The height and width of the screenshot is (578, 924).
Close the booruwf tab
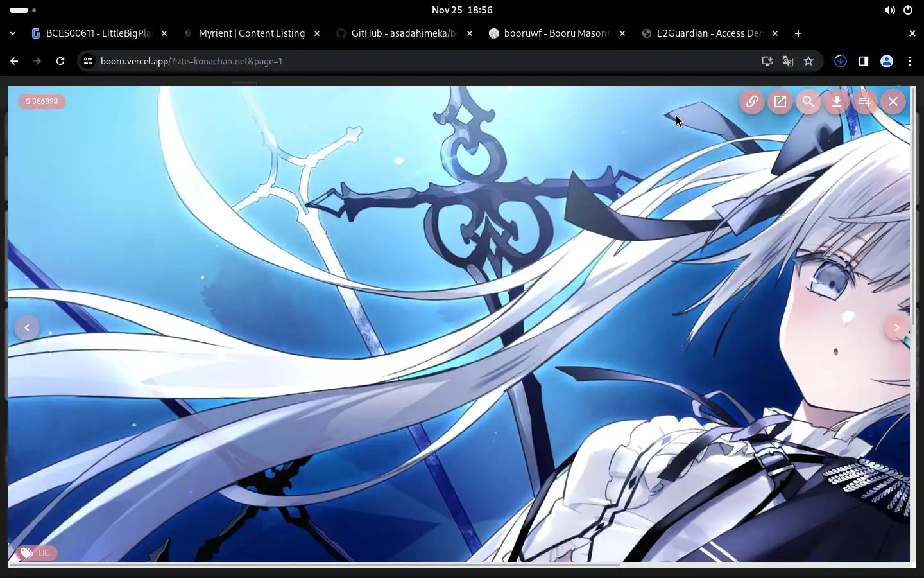tap(622, 33)
